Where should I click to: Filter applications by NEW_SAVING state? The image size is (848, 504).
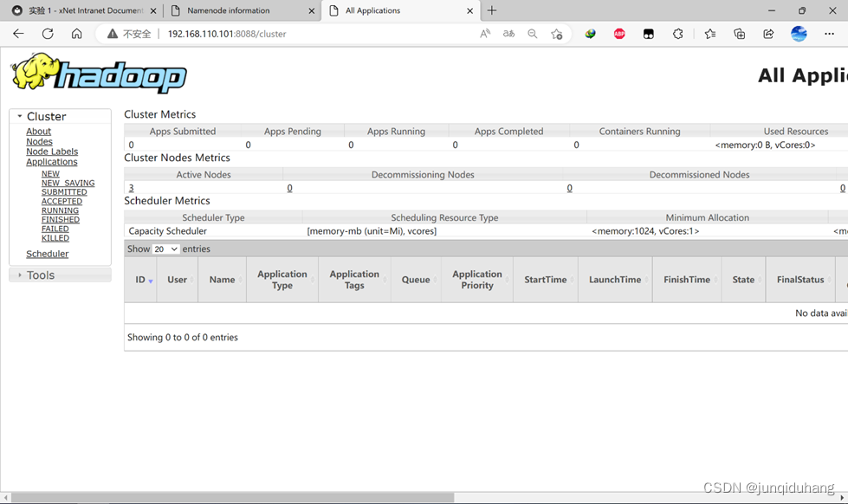[68, 184]
